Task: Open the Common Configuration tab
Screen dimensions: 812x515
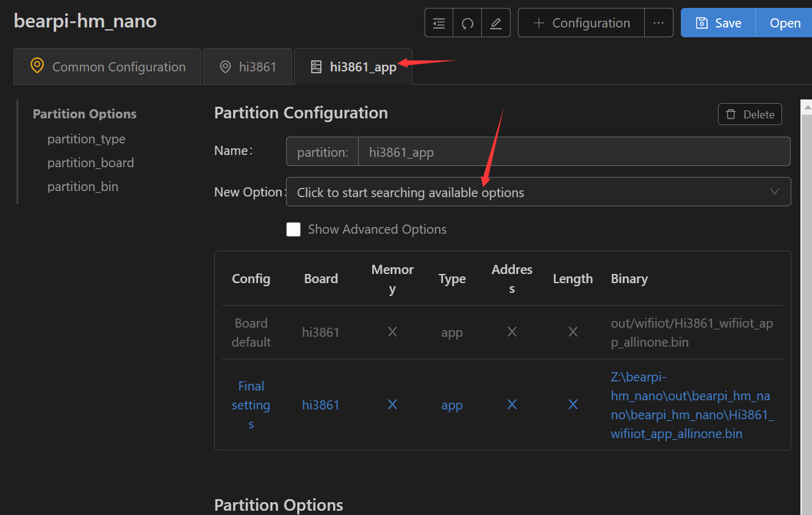Action: tap(107, 66)
